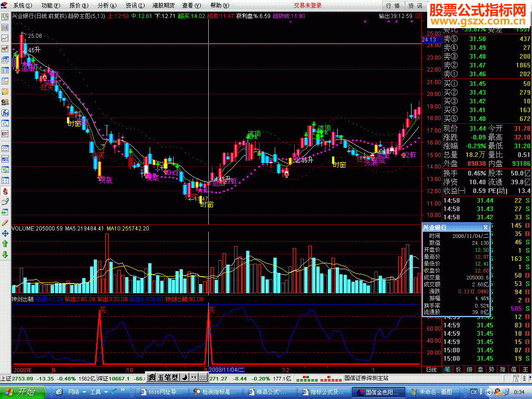532x399 pixels.
Task: Select the 日线 period tab
Action: click(432, 369)
